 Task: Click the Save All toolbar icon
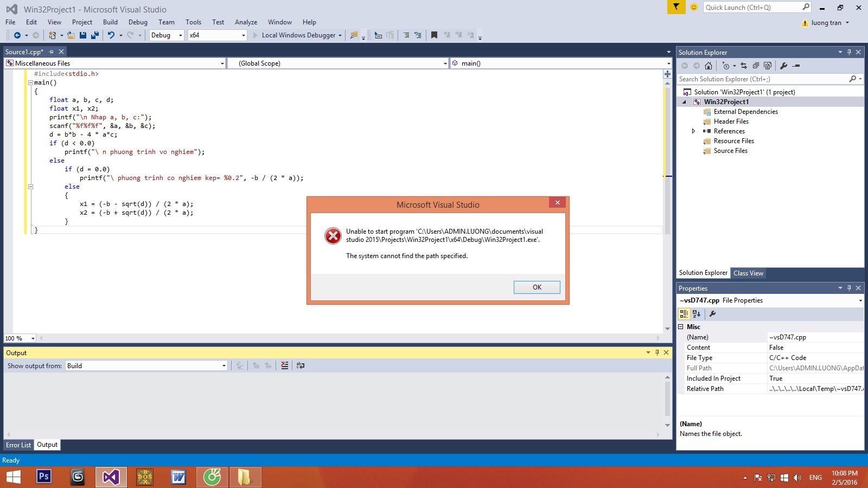(x=95, y=35)
